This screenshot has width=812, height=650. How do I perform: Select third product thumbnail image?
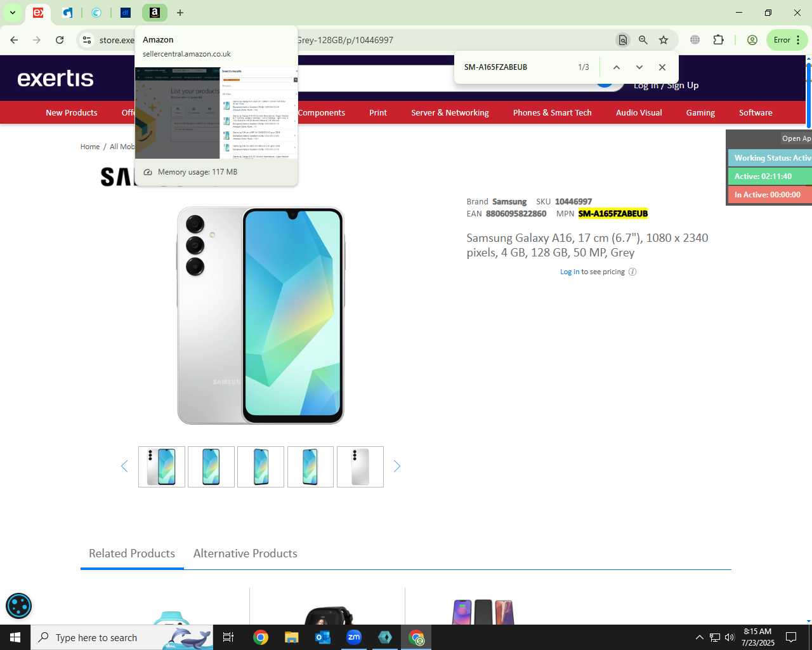261,467
